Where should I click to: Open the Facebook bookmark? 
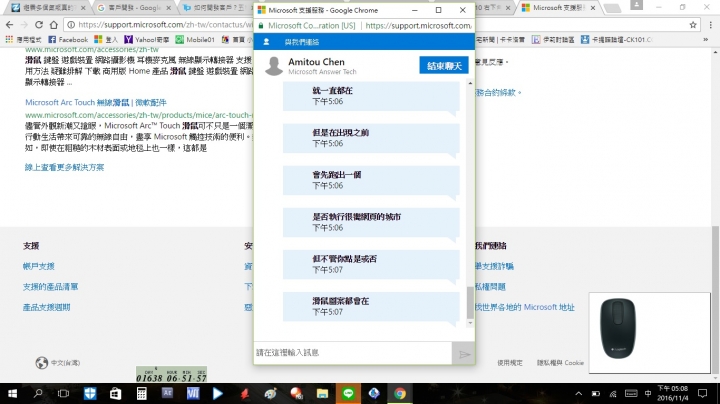point(68,39)
